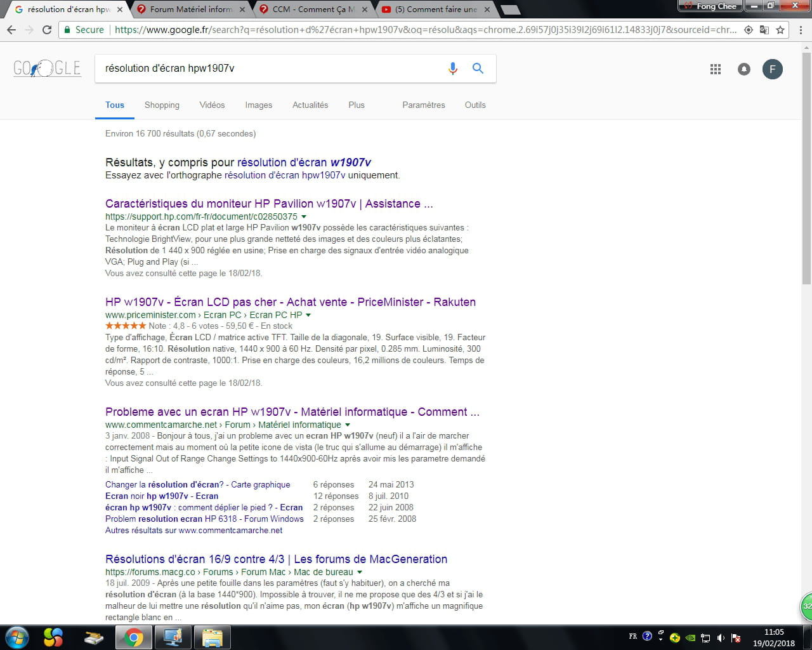Open the green-yellow plus tray icon

[x=675, y=638]
